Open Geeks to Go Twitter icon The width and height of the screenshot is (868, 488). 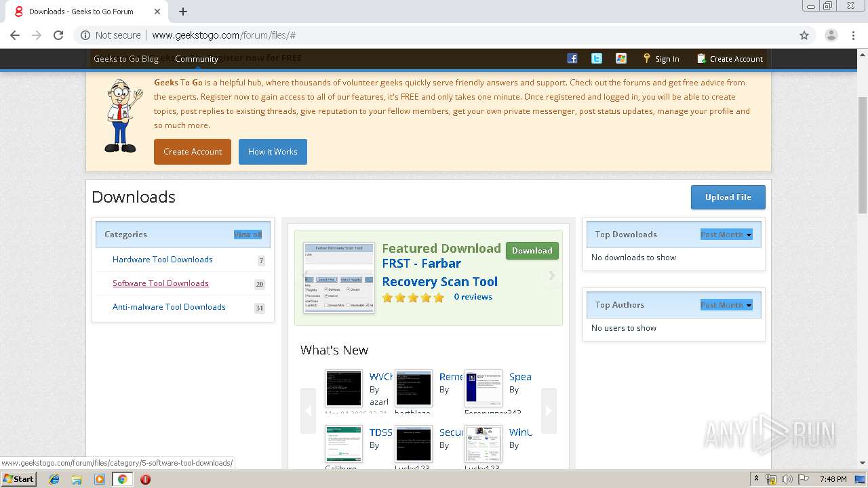click(597, 58)
